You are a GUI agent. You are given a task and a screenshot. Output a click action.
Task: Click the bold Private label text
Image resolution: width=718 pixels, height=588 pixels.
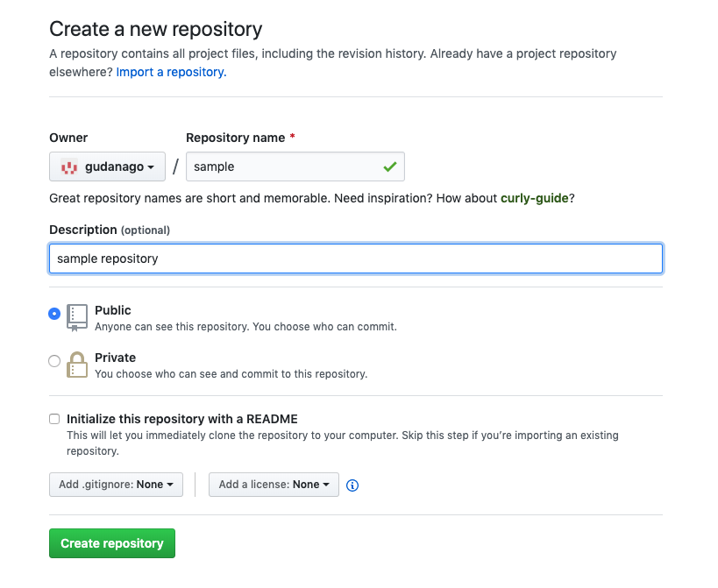click(x=115, y=358)
